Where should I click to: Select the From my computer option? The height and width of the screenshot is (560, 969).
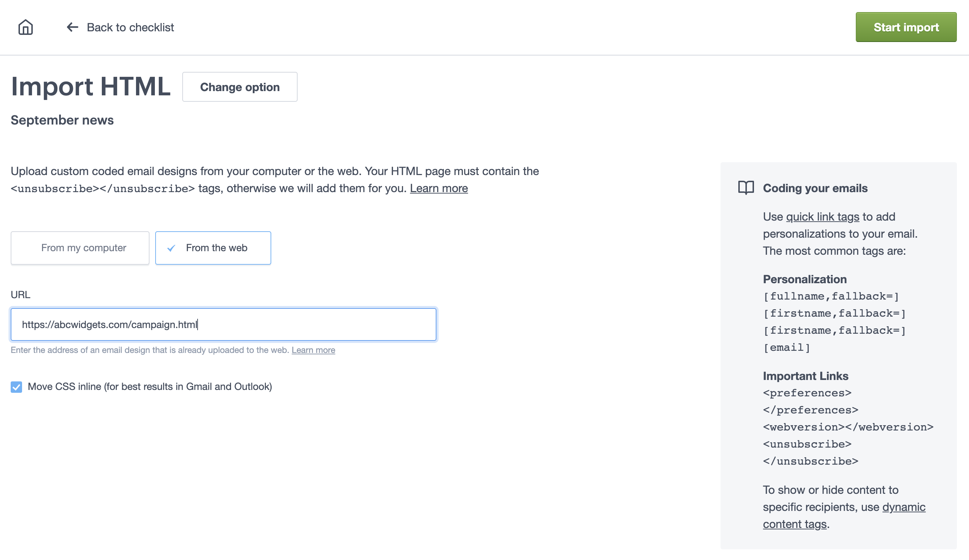tap(80, 248)
